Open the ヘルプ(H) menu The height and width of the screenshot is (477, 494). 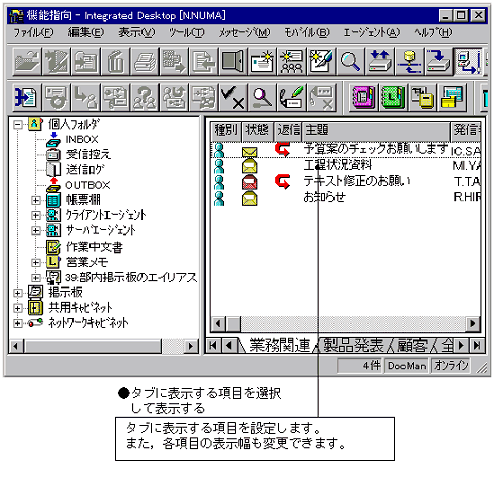coord(433,33)
